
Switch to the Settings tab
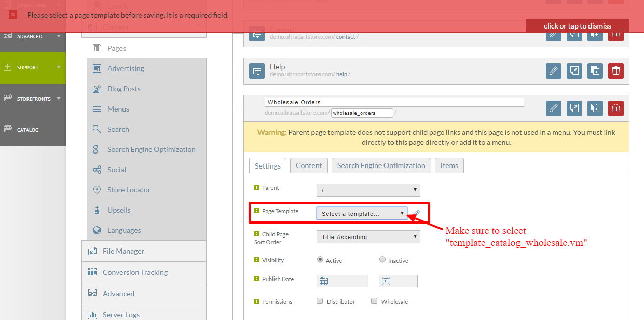pos(268,165)
